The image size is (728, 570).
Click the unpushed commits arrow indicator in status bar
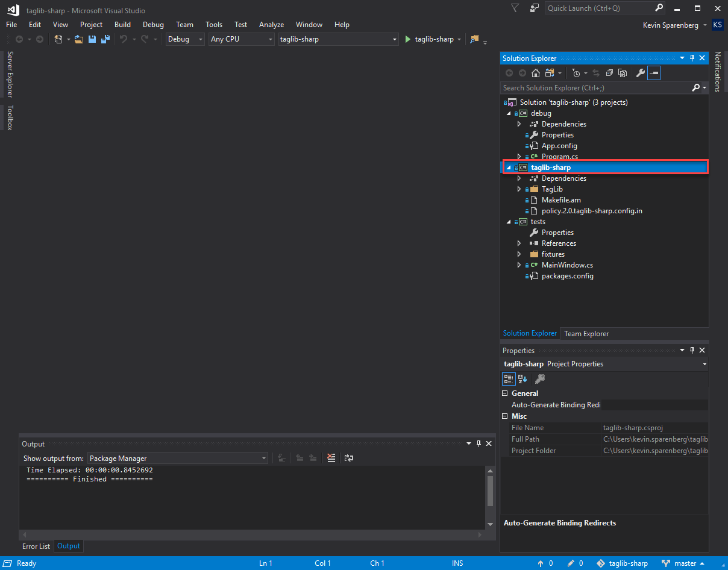coord(545,563)
